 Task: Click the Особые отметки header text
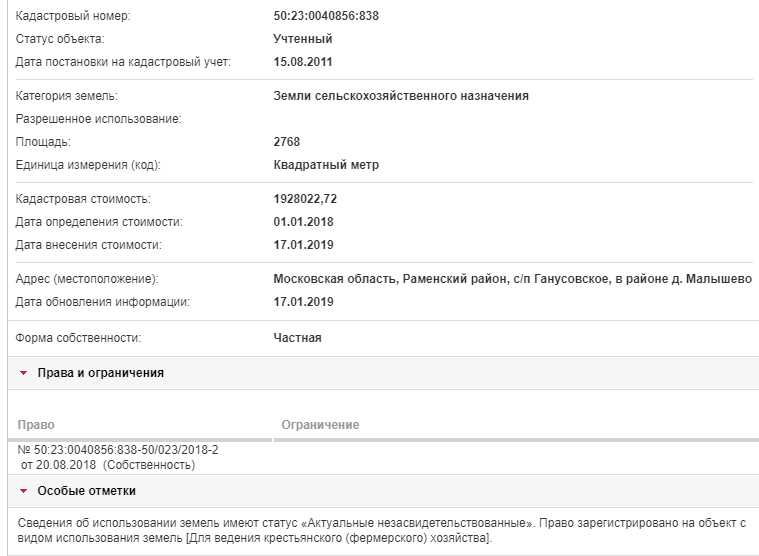87,491
